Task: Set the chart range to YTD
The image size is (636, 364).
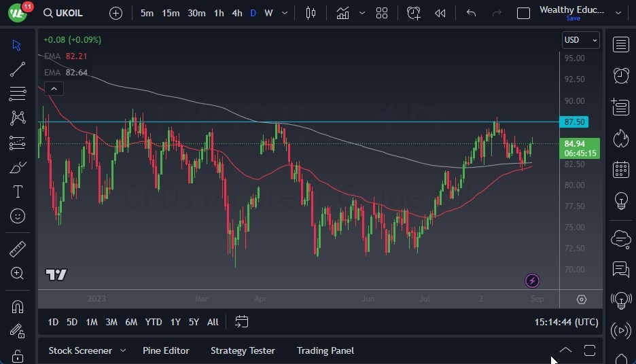Action: (154, 322)
